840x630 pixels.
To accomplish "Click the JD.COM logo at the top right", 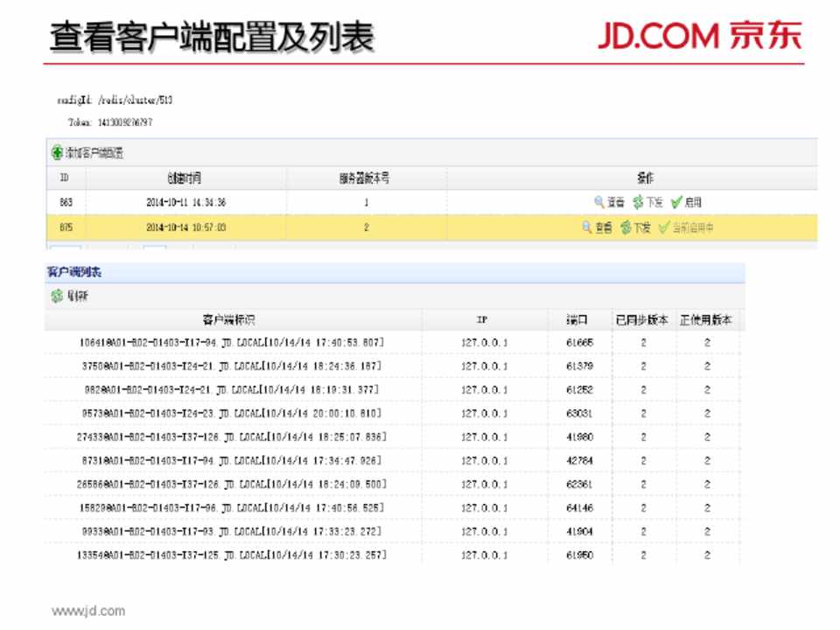I will (699, 37).
